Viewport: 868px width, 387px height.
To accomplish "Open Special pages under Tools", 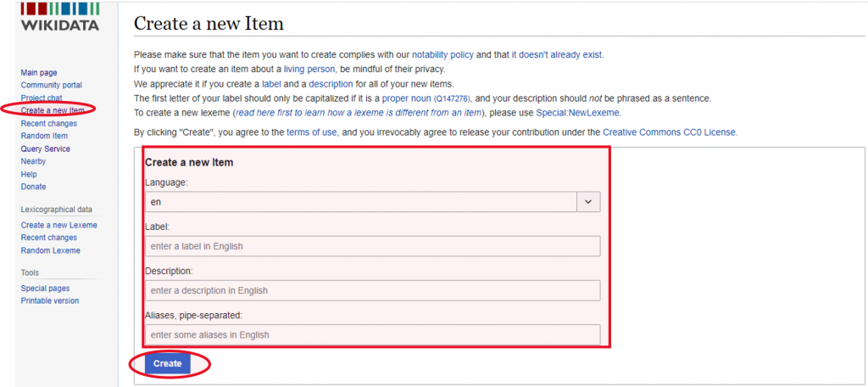I will (x=45, y=289).
